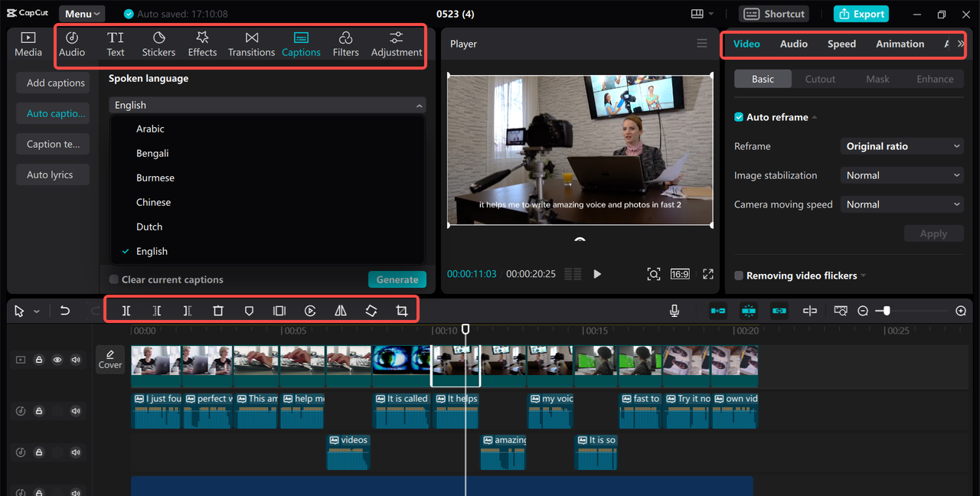Image resolution: width=980 pixels, height=496 pixels.
Task: Open the Effects panel
Action: pos(202,44)
